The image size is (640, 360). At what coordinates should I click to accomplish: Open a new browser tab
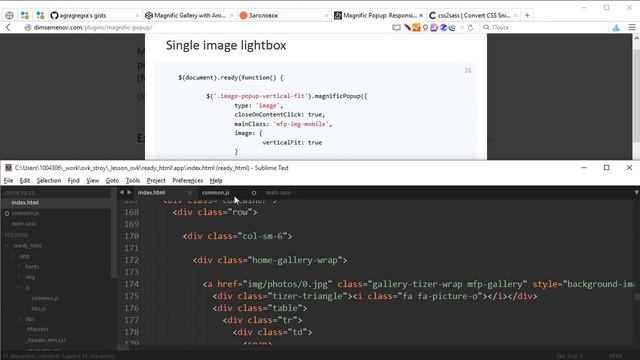527,16
